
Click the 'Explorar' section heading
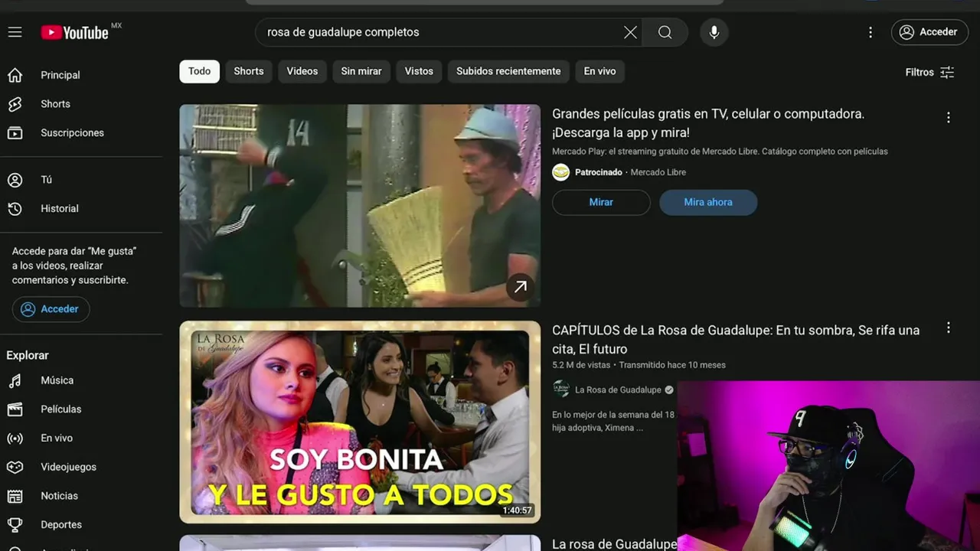pos(28,355)
